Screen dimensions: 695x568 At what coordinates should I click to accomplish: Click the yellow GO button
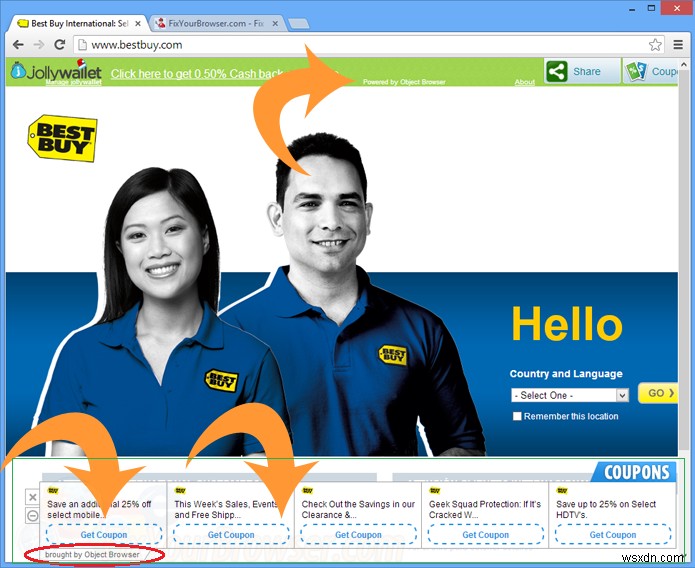point(658,393)
